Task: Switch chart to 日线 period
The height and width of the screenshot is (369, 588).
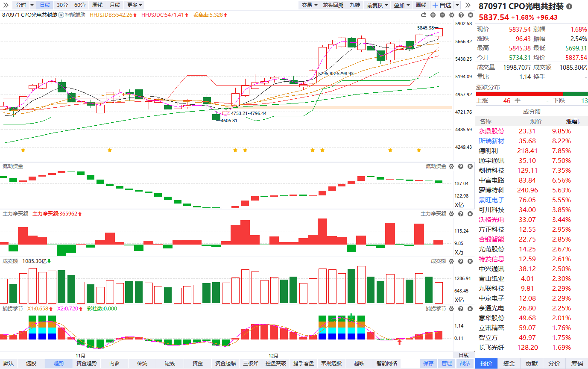Action: [44, 5]
